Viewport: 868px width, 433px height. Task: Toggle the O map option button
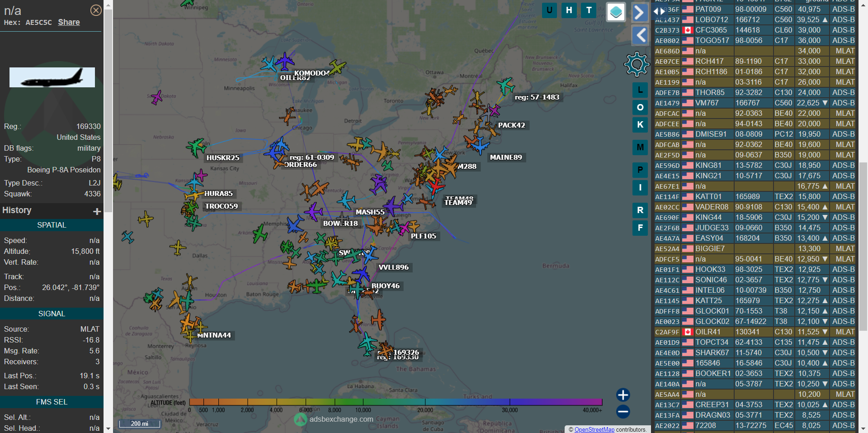(x=640, y=107)
